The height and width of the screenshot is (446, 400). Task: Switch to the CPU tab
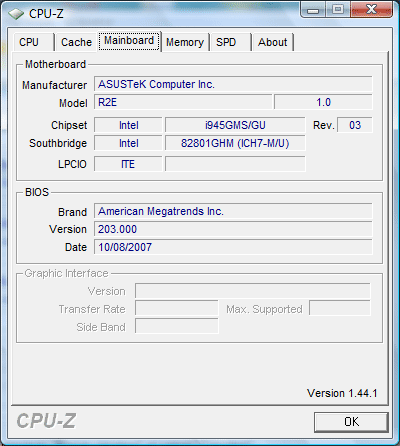(33, 42)
